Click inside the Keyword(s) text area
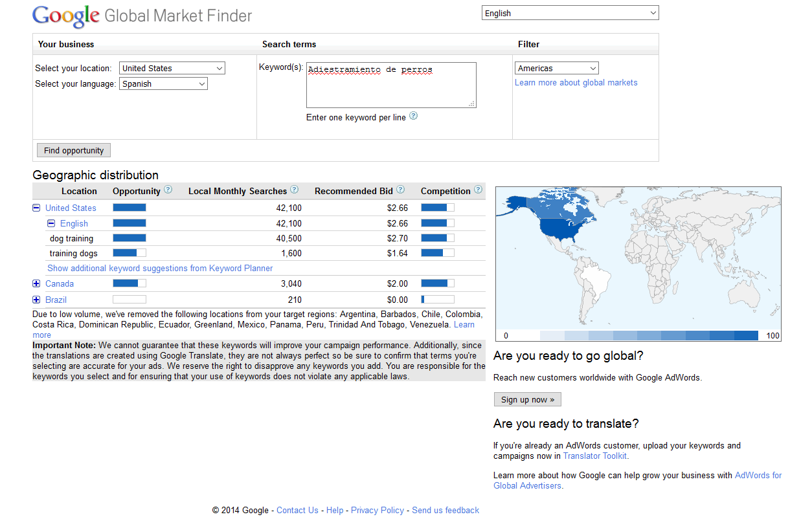The height and width of the screenshot is (519, 812). (391, 85)
